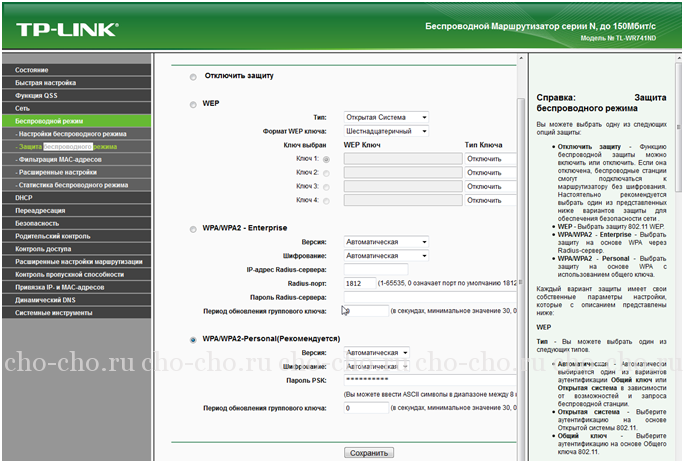
Task: Select WPA/WPA2-Personal recommended radio button
Action: click(x=193, y=340)
